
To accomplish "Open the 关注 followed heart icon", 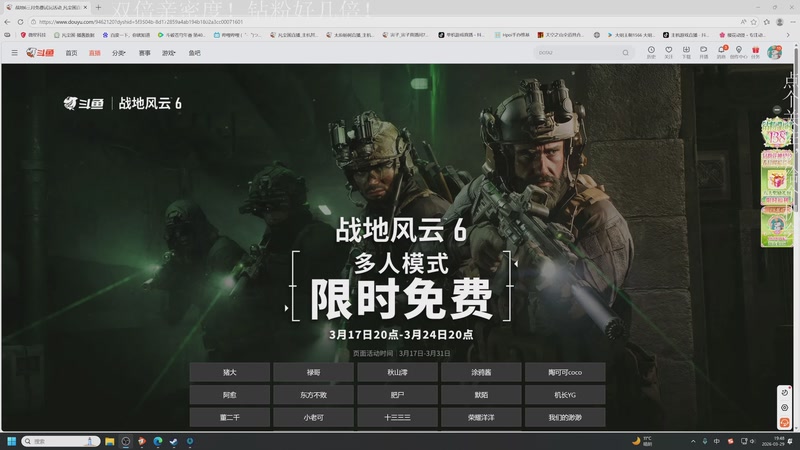I will pyautogui.click(x=668, y=52).
